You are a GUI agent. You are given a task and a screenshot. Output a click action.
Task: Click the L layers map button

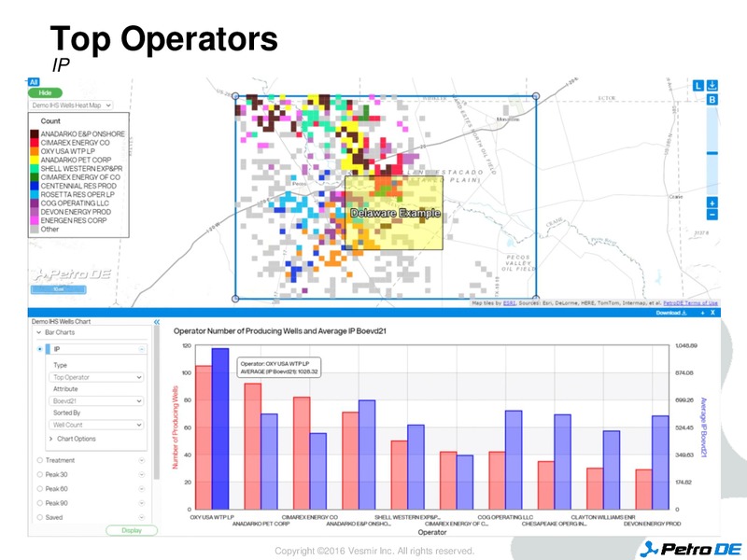point(698,86)
